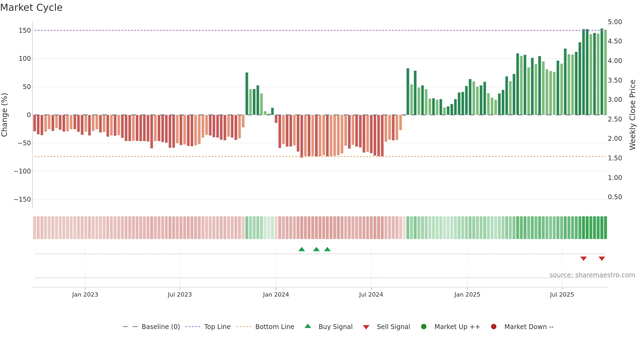The image size is (644, 362).
Task: Click the Jul 2024 axis label
Action: [x=371, y=295]
